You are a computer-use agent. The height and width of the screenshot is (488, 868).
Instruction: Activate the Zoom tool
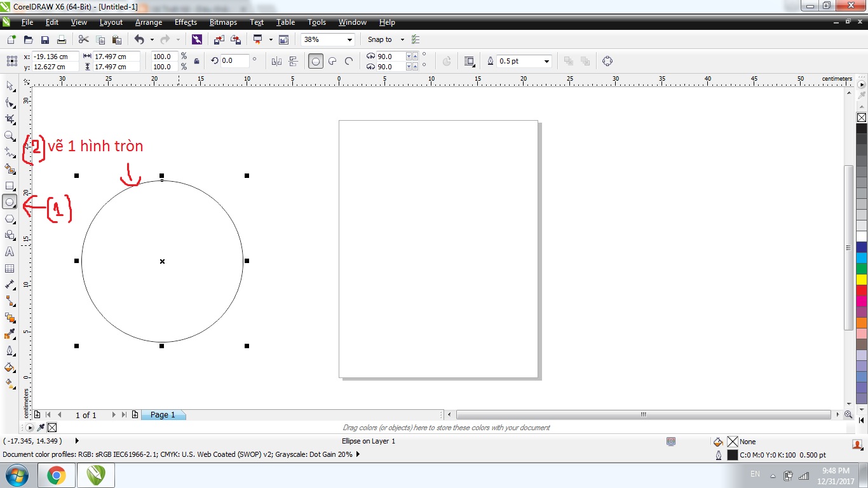point(10,135)
